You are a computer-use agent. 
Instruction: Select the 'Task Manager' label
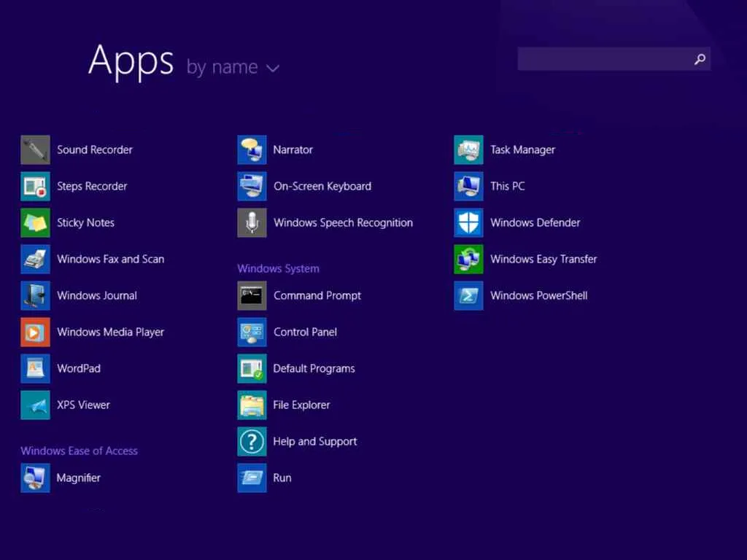[523, 150]
